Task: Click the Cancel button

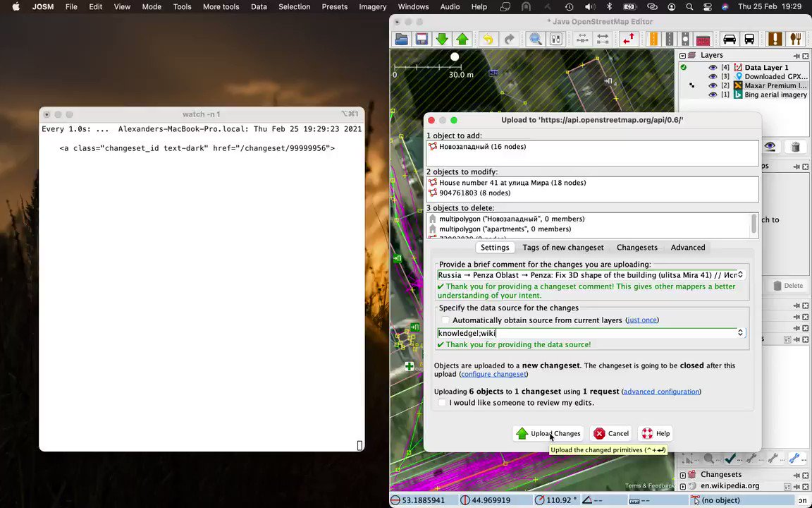Action: tap(611, 433)
